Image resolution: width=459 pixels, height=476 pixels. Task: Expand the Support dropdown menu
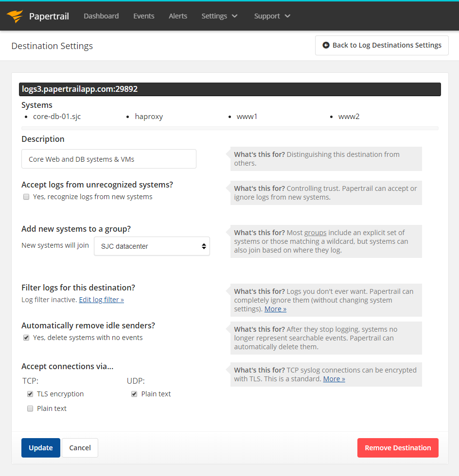(267, 16)
